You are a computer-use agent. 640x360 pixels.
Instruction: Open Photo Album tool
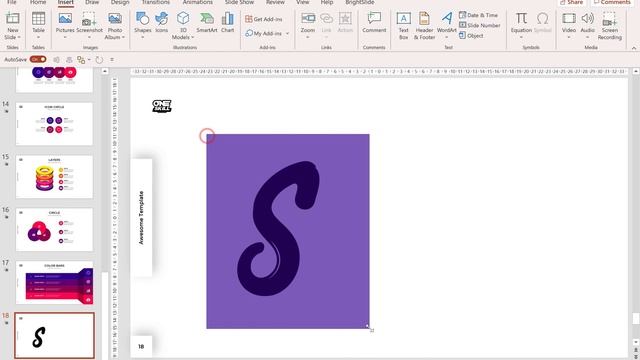click(x=115, y=19)
